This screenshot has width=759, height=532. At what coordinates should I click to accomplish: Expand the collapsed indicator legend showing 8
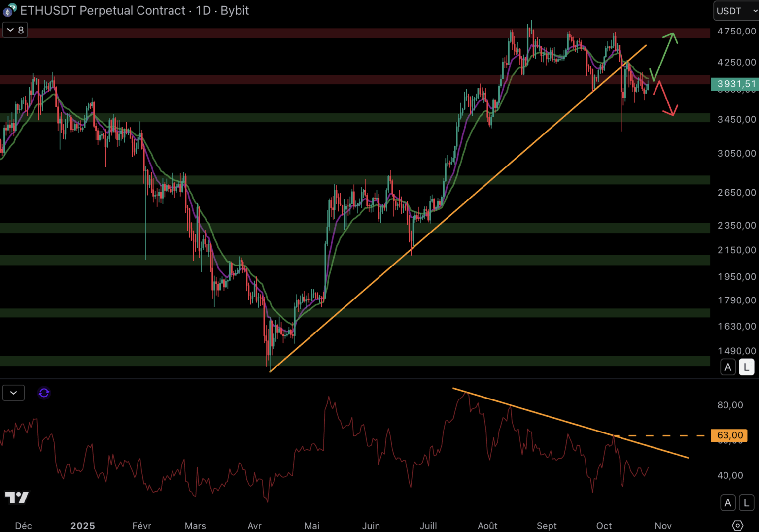15,30
